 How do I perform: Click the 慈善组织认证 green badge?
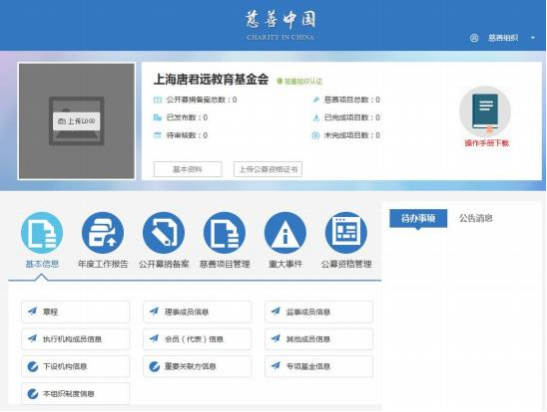pyautogui.click(x=299, y=81)
